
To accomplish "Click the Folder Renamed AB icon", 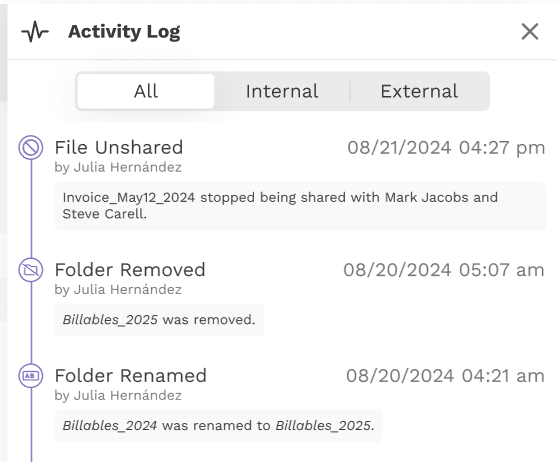I will pos(31,376).
